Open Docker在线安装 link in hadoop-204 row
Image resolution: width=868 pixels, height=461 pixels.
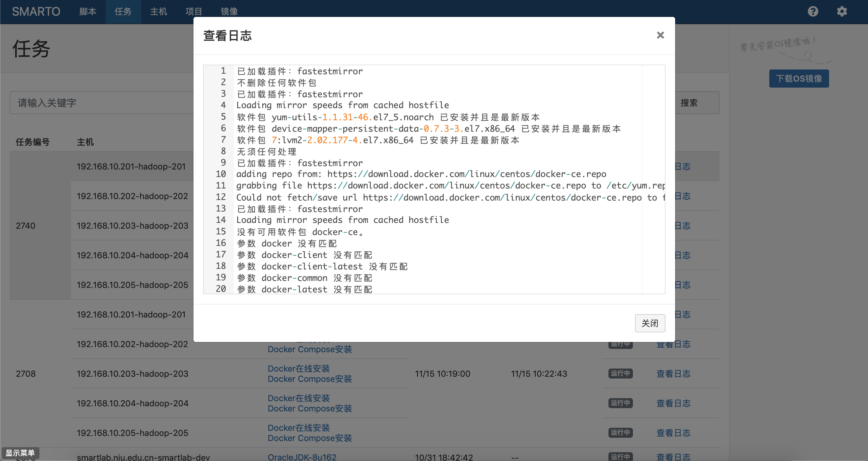(x=298, y=398)
